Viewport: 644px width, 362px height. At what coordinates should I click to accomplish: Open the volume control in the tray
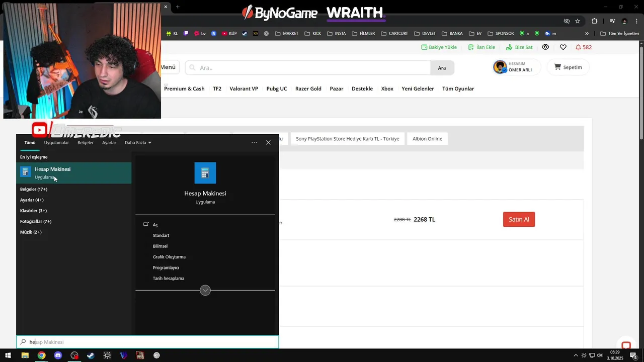(x=600, y=355)
